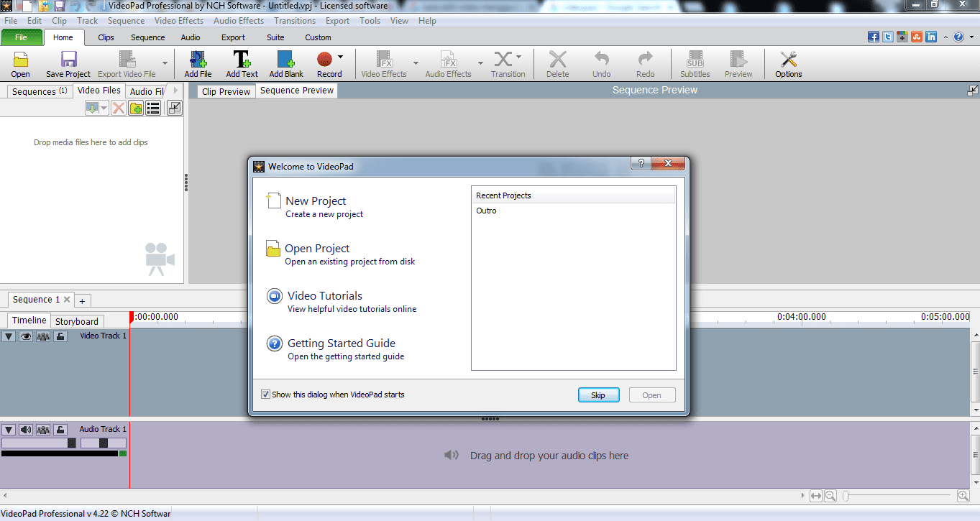Toggle lock on Video Track 1

[x=60, y=336]
